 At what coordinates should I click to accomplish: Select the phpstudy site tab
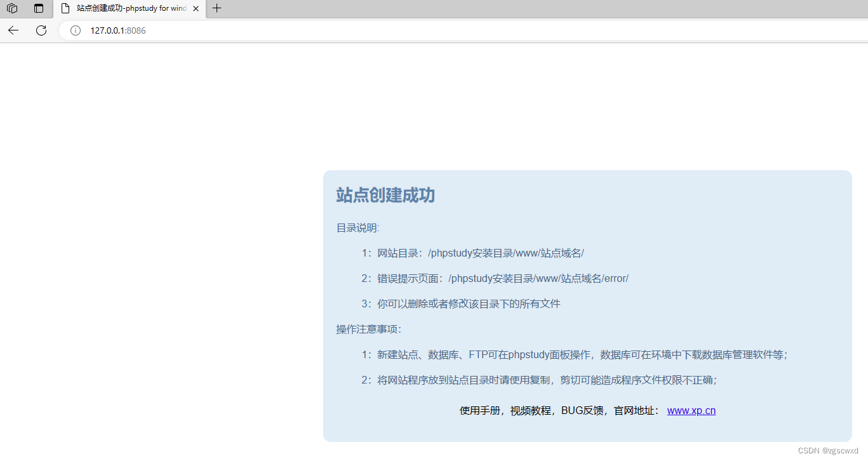(130, 8)
